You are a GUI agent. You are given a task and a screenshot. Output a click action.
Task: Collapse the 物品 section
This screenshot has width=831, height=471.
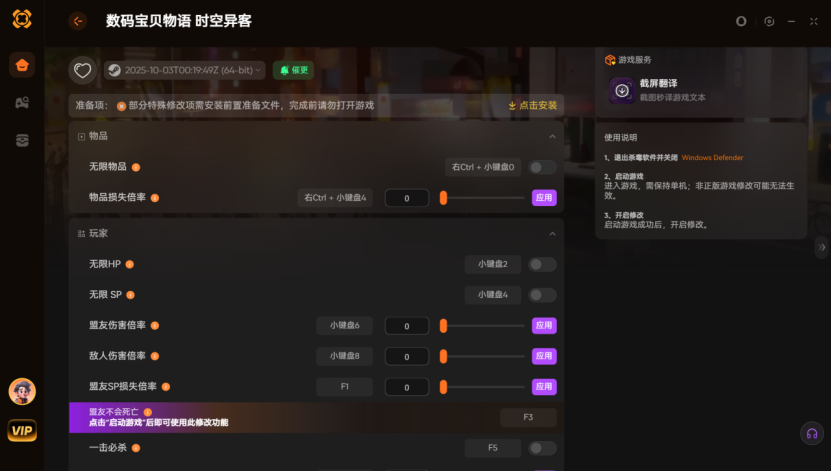552,136
